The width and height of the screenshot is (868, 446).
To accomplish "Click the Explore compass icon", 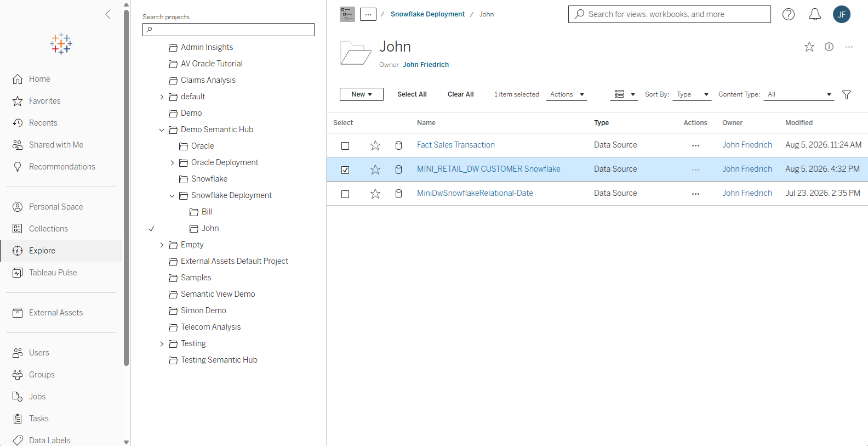I will click(x=18, y=251).
